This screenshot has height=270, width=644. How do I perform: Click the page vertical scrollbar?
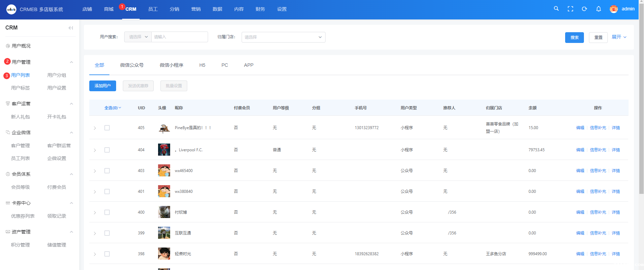pyautogui.click(x=641, y=101)
